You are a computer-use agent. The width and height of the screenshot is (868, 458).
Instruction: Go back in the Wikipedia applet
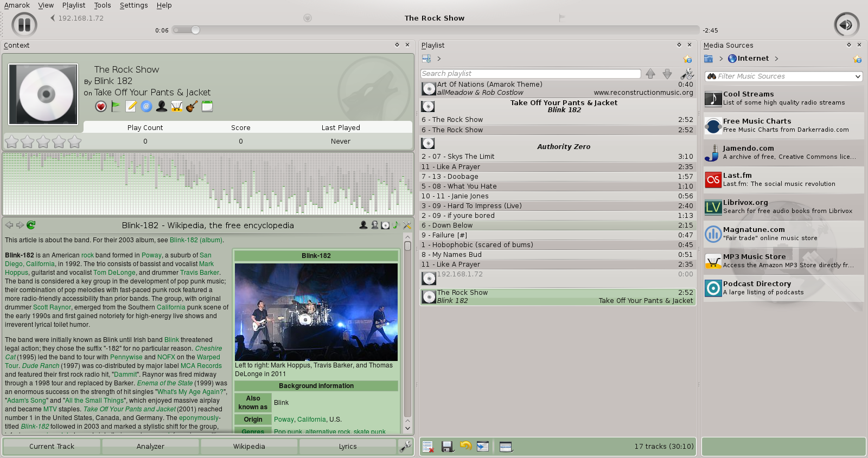click(9, 225)
